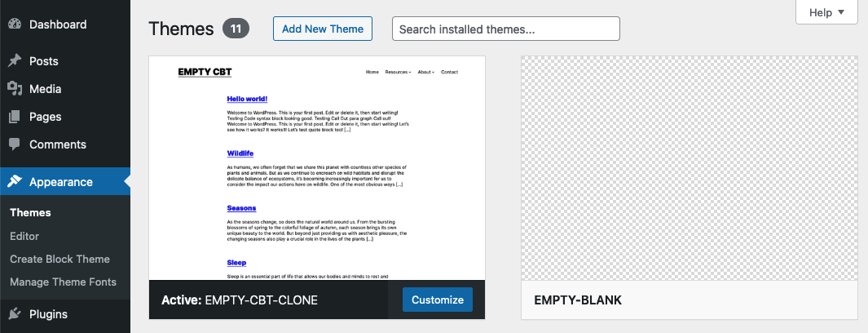This screenshot has width=868, height=333.
Task: Click the Hello world! post link
Action: [x=247, y=99]
